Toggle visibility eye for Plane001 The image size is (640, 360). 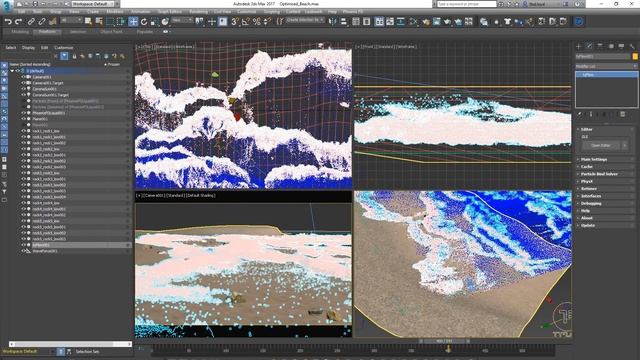23,119
